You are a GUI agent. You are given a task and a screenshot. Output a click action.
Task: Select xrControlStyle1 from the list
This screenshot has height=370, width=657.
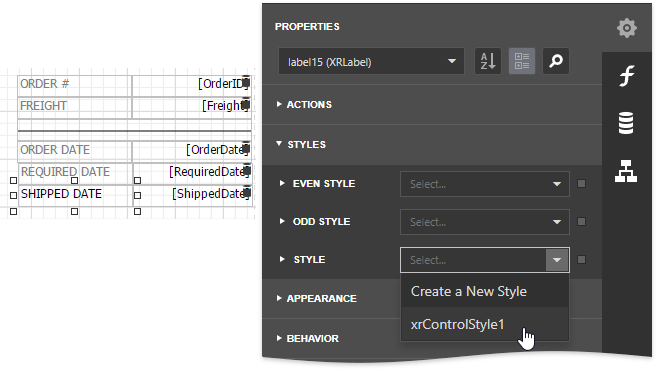(x=485, y=324)
